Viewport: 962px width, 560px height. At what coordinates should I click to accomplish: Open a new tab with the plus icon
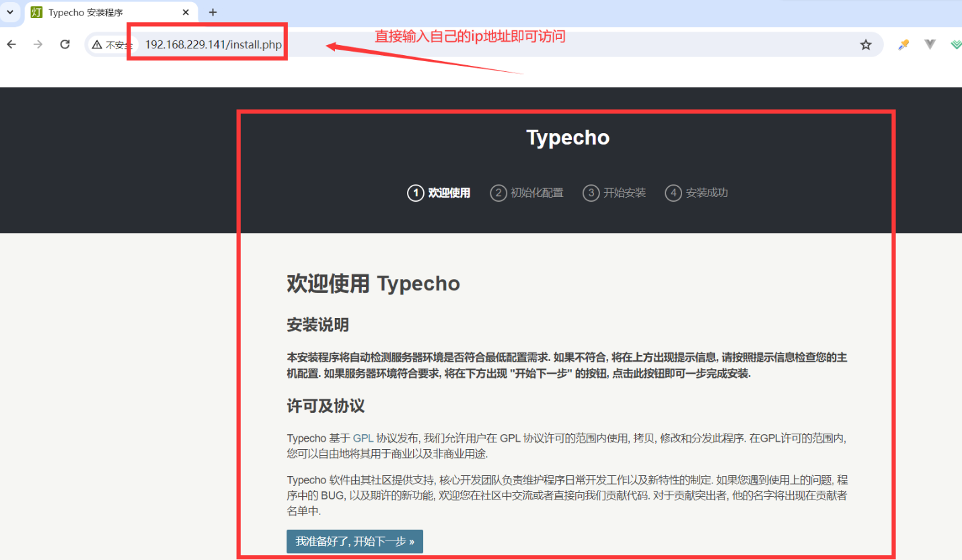[213, 12]
